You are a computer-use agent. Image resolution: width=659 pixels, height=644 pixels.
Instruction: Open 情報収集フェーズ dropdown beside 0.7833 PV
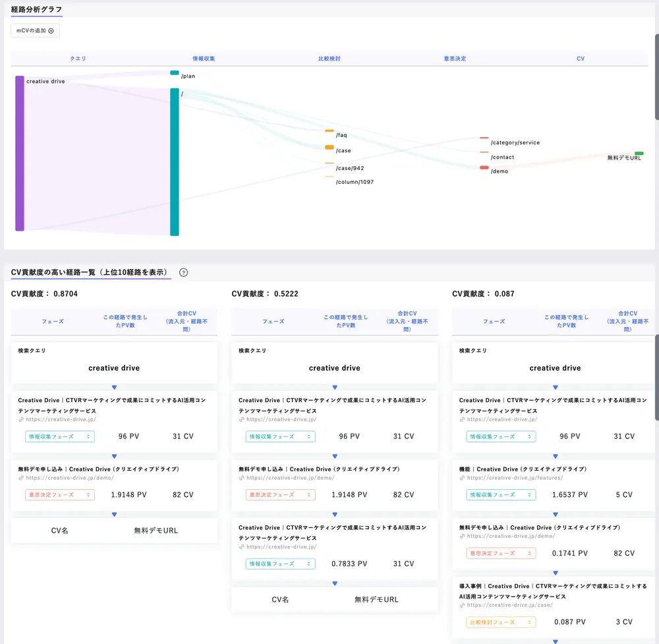pyautogui.click(x=280, y=564)
